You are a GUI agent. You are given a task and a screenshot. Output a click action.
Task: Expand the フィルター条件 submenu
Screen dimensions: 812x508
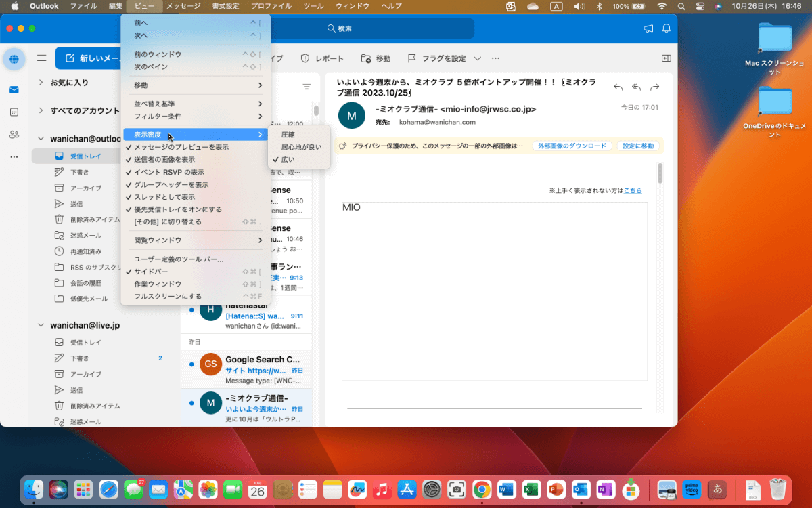[196, 117]
